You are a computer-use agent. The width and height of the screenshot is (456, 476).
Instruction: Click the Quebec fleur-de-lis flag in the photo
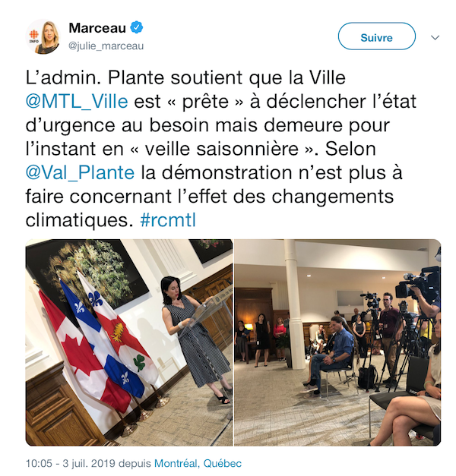tap(102, 339)
